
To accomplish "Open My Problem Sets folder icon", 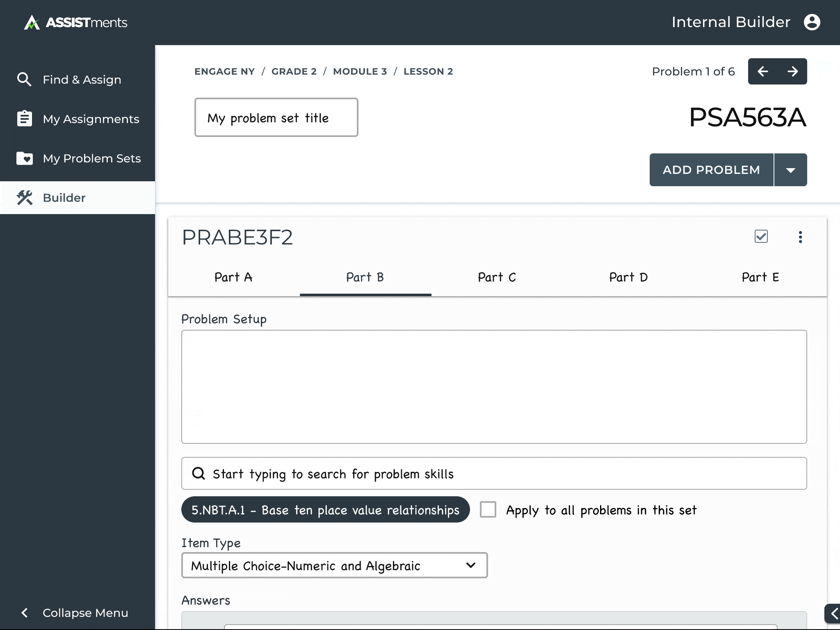I will point(24,158).
